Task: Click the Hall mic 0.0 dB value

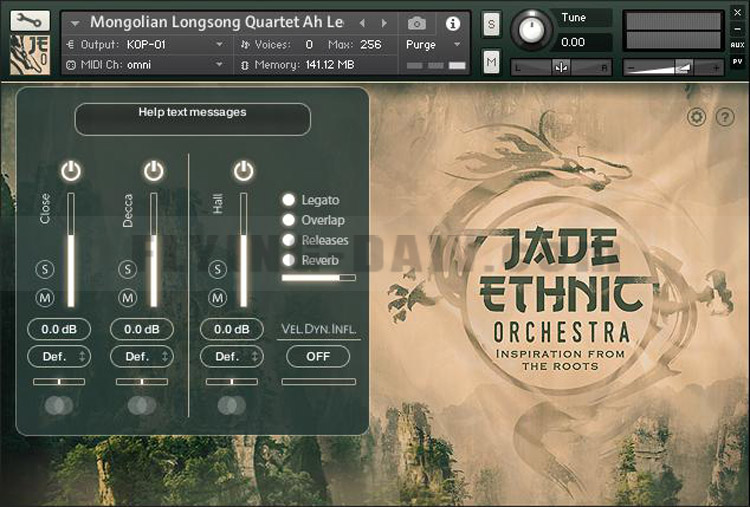Action: (232, 329)
